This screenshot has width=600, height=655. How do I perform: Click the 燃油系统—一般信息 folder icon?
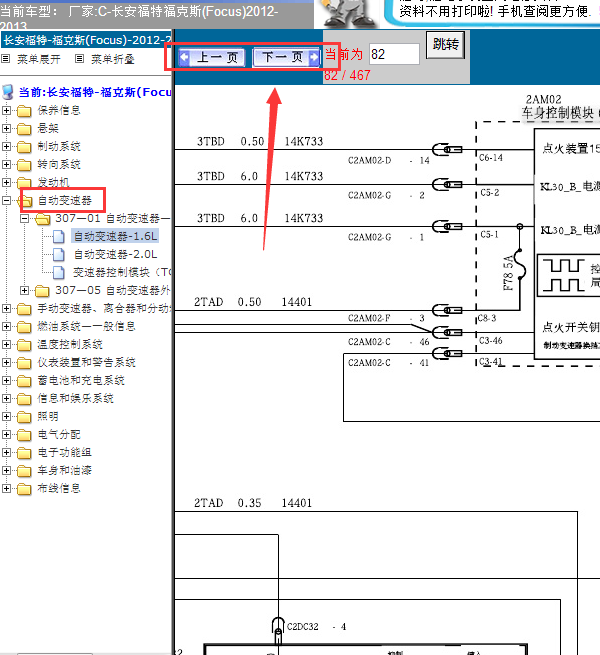[24, 327]
